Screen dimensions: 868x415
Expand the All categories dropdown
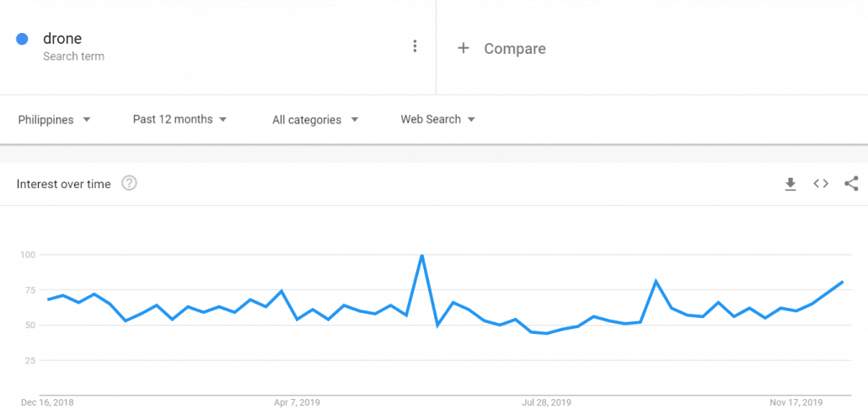pyautogui.click(x=315, y=120)
